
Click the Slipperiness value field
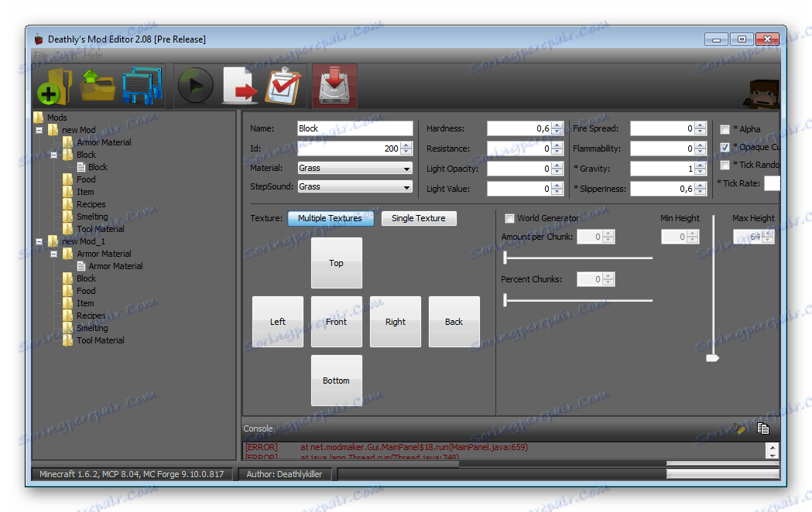point(663,189)
